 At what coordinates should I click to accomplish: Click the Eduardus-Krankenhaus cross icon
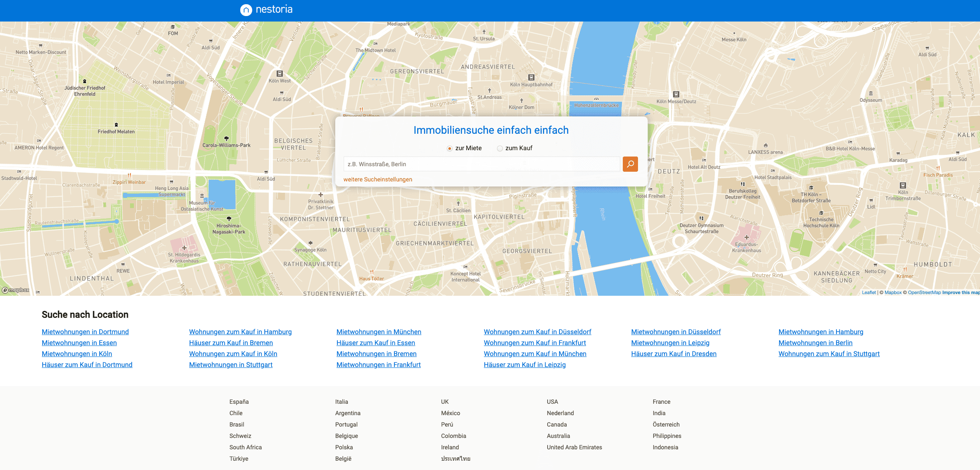tap(747, 238)
